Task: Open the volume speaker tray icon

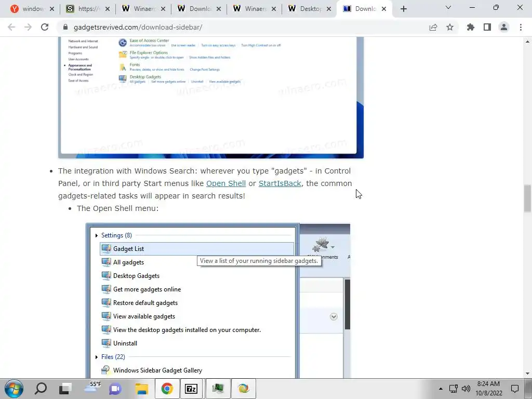Action: tap(466, 389)
